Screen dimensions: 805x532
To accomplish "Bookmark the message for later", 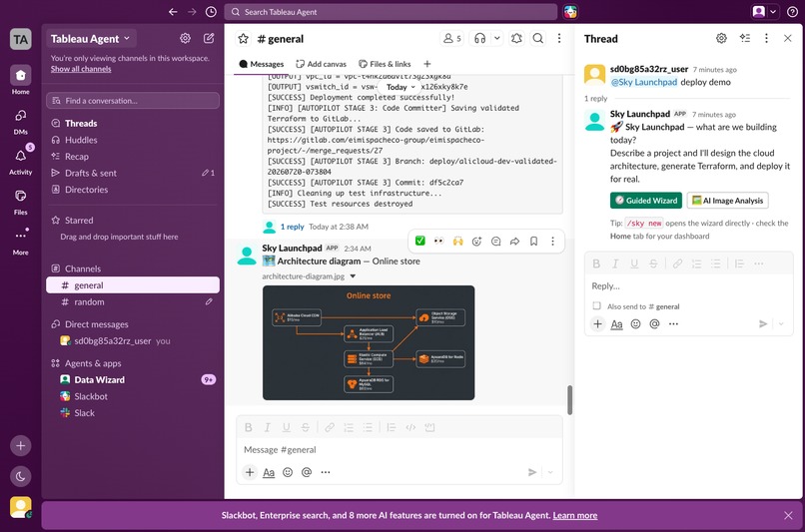I will coord(533,242).
